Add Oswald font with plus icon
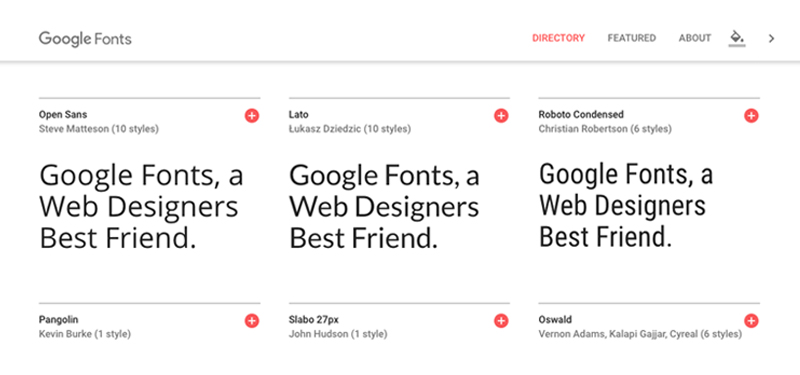The height and width of the screenshot is (375, 800). [x=751, y=321]
